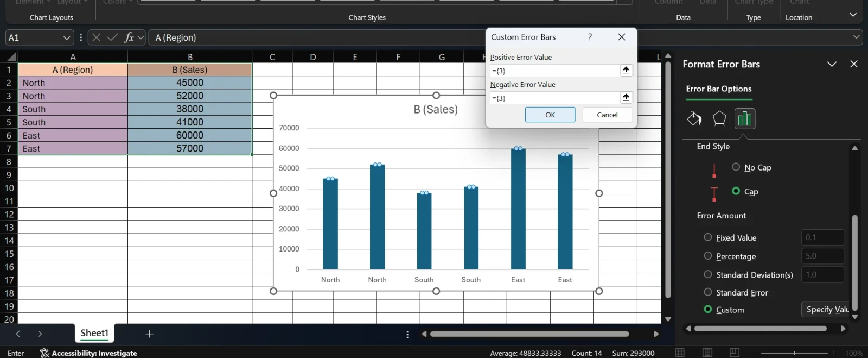Click the Fixed Value amount field

pos(823,237)
